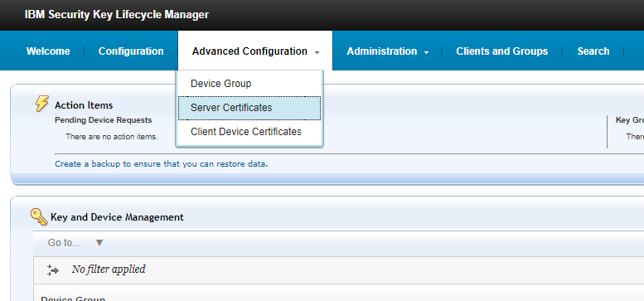Click the filter arrows icon
This screenshot has width=644, height=301.
tap(53, 269)
